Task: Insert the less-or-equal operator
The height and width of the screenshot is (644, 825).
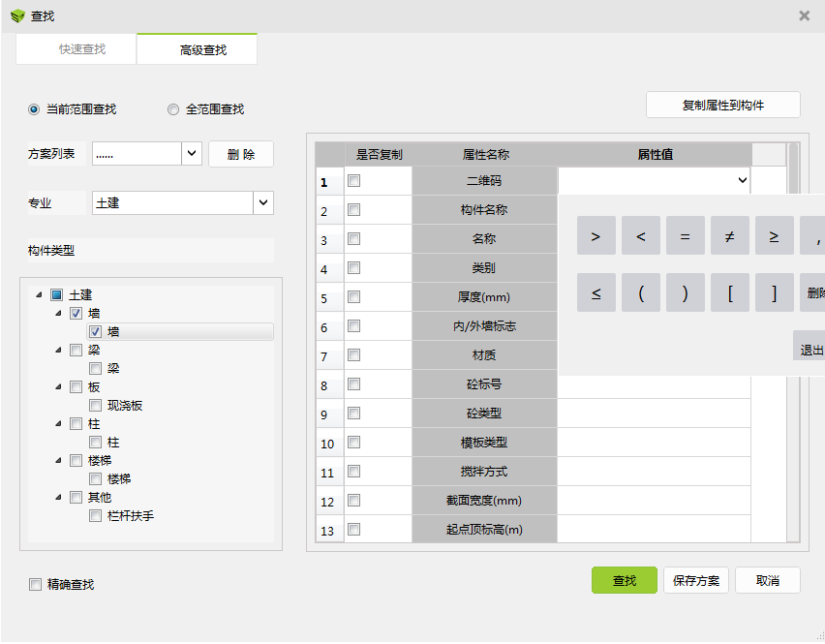Action: 596,292
